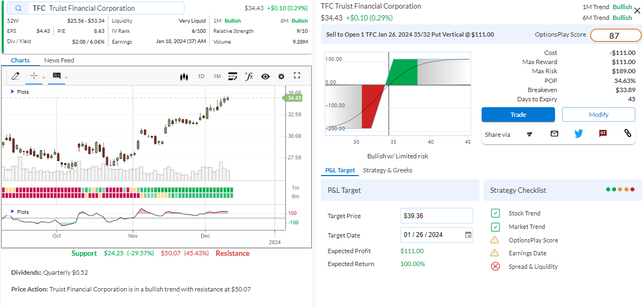Open the Strategy & Greeks tab
644x307 pixels.
(388, 170)
